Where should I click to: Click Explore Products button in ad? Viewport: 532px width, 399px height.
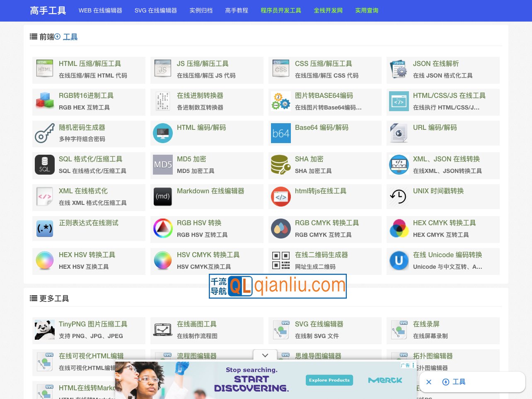(329, 380)
